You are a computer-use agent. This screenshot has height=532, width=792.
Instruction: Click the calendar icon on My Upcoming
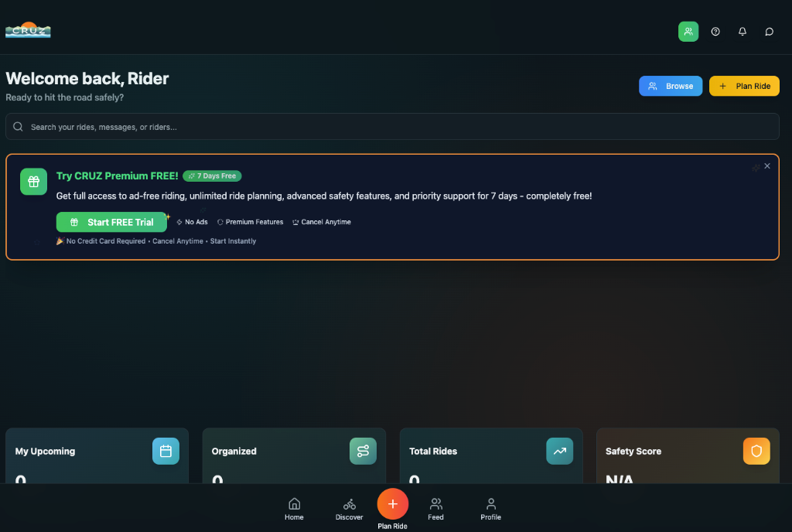pos(166,452)
